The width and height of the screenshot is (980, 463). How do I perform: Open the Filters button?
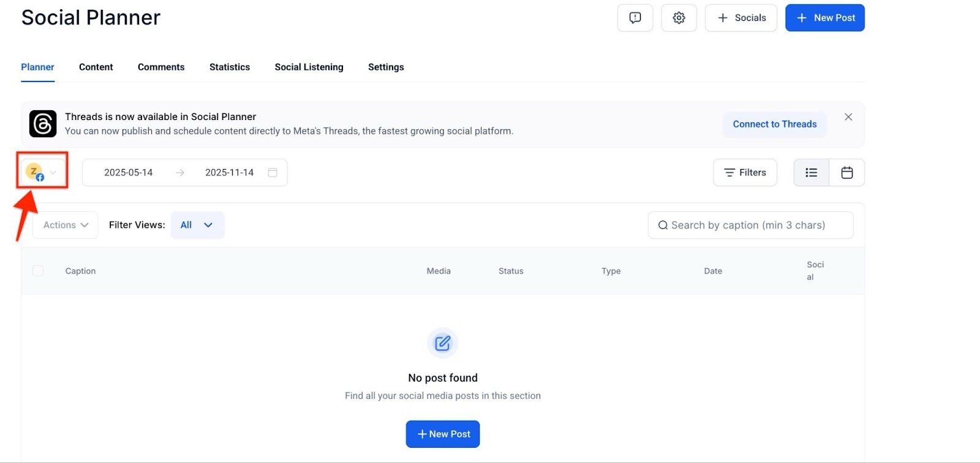745,173
